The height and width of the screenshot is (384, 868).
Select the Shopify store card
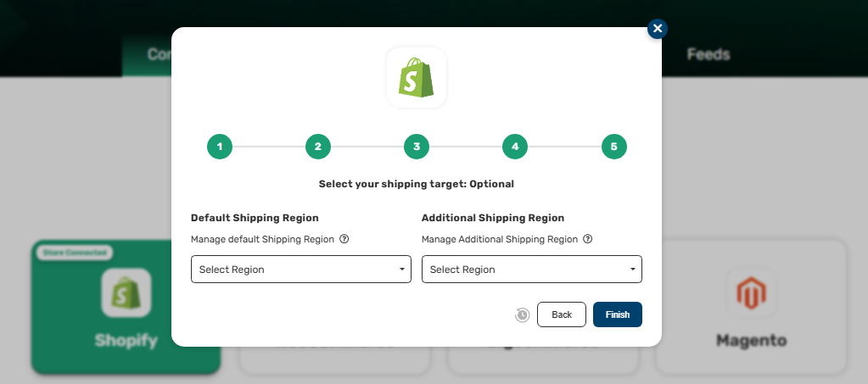click(126, 307)
